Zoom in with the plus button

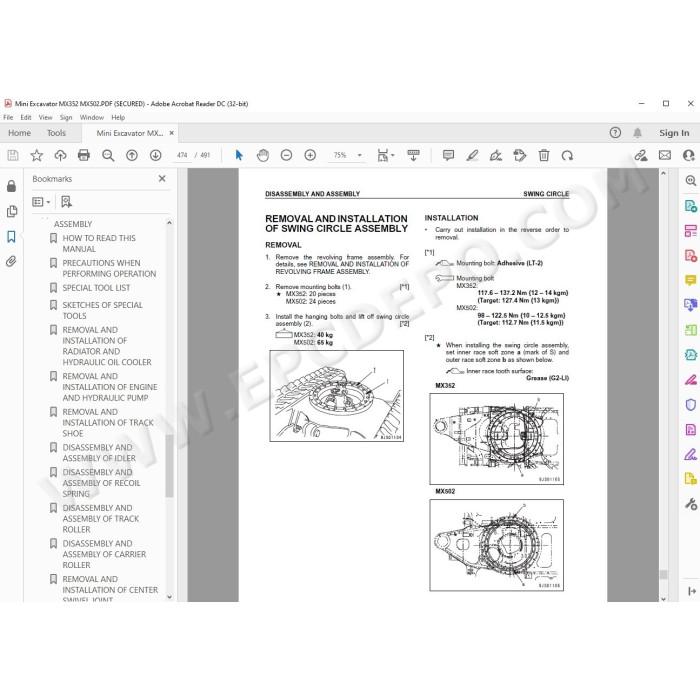coord(310,155)
